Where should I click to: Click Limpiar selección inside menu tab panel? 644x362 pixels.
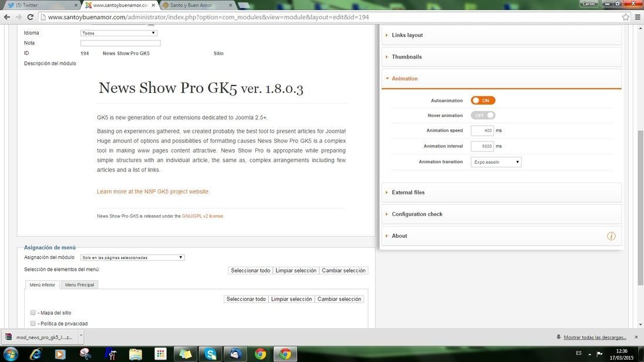[x=292, y=299]
